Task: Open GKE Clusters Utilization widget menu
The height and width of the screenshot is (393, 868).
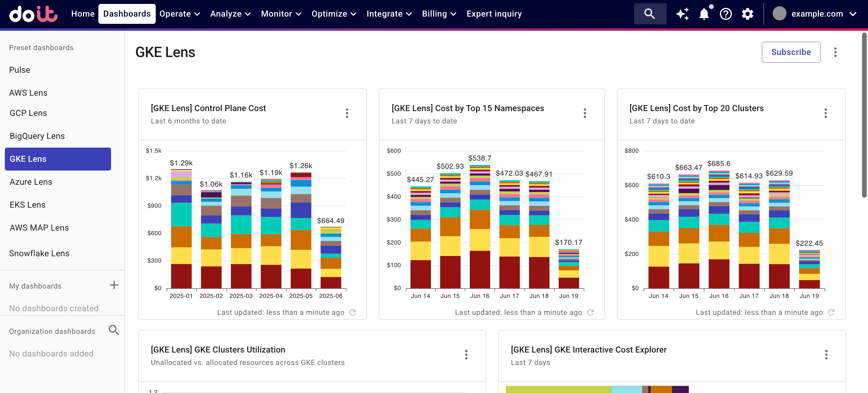Action: (466, 355)
